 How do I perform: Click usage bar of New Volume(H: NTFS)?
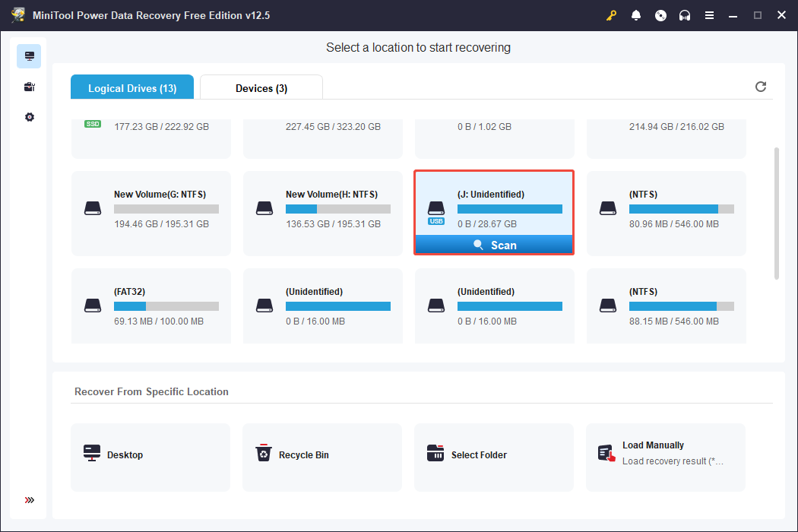click(338, 209)
